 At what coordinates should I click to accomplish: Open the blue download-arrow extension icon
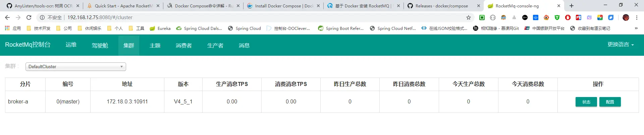pos(536,17)
